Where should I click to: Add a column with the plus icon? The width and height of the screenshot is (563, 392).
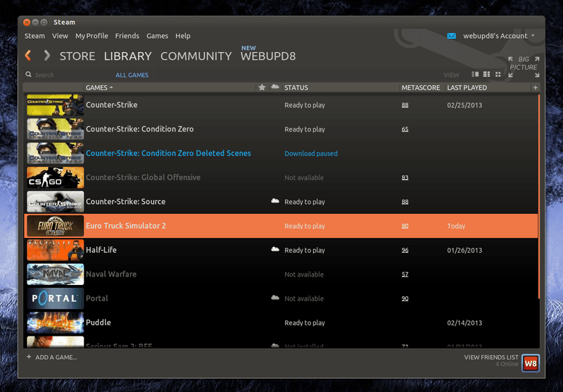coord(535,87)
